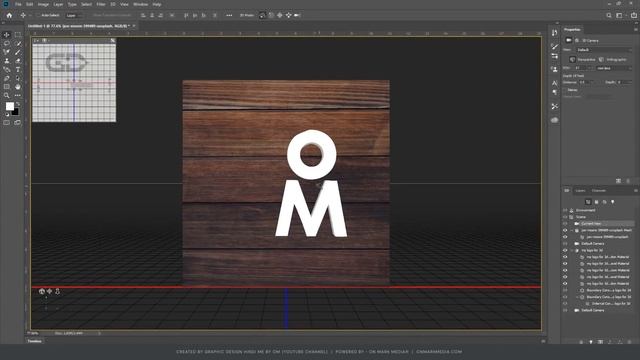This screenshot has width=640, height=360.
Task: Click the Distance input field in Properties
Action: [x=584, y=82]
